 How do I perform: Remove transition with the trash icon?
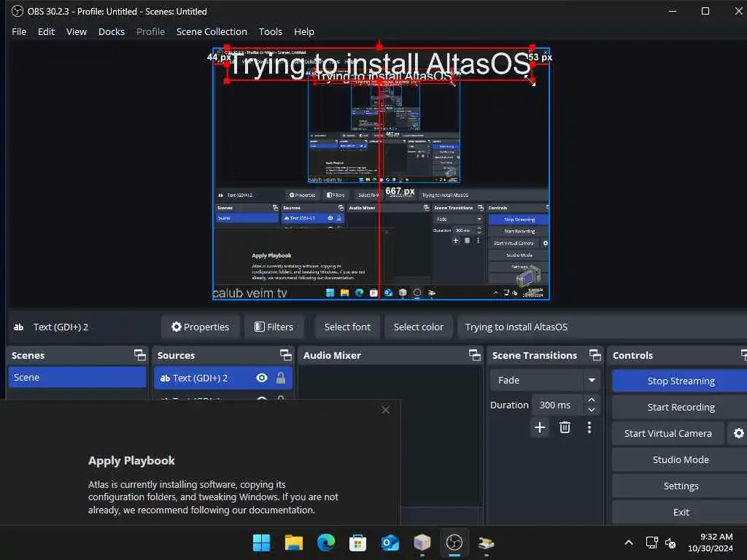(x=565, y=427)
